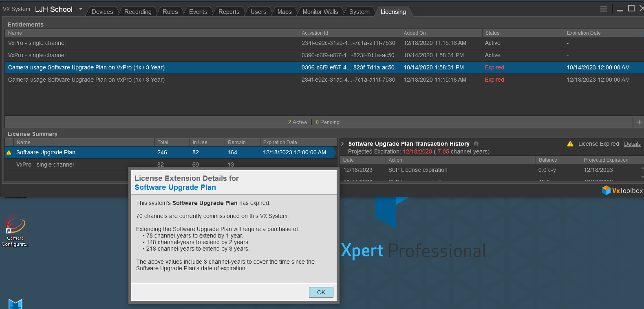Open the Events tab
The height and width of the screenshot is (309, 644).
point(198,12)
